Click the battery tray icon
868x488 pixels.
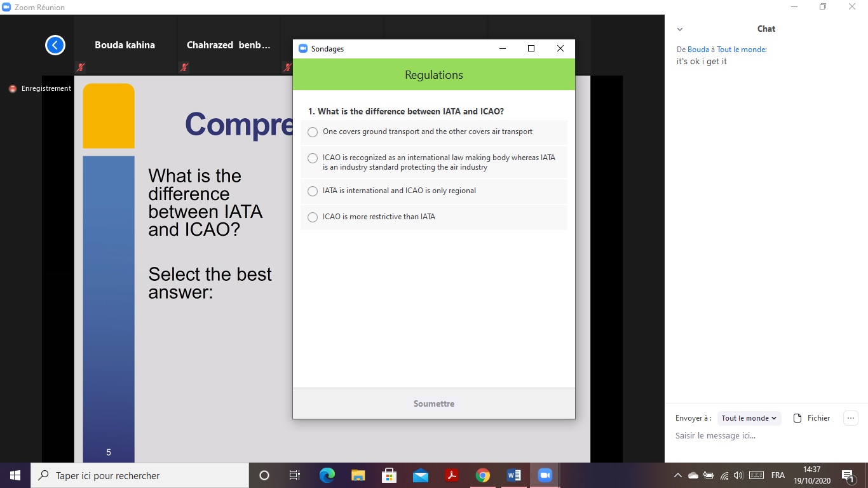(709, 475)
